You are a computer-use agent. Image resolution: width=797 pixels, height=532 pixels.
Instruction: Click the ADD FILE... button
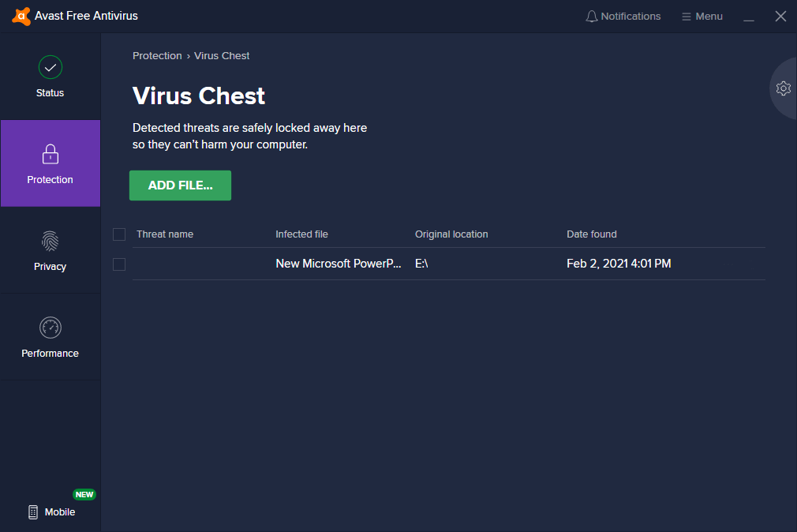click(x=180, y=185)
